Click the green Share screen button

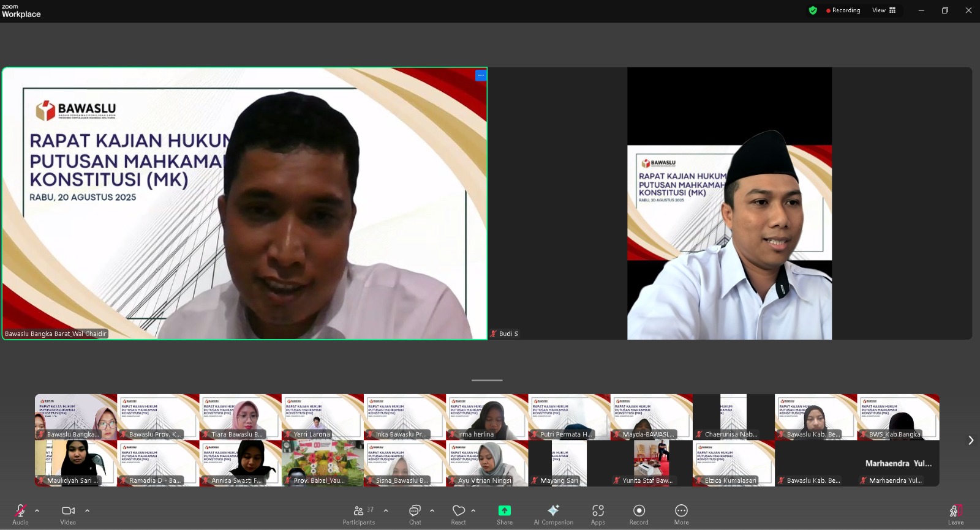tap(504, 513)
